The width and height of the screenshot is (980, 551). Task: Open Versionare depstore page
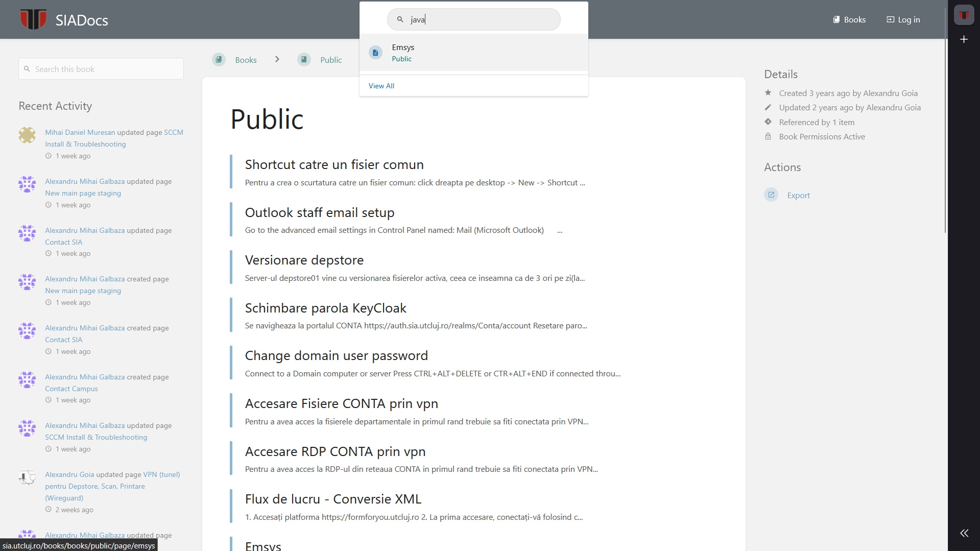click(x=304, y=260)
